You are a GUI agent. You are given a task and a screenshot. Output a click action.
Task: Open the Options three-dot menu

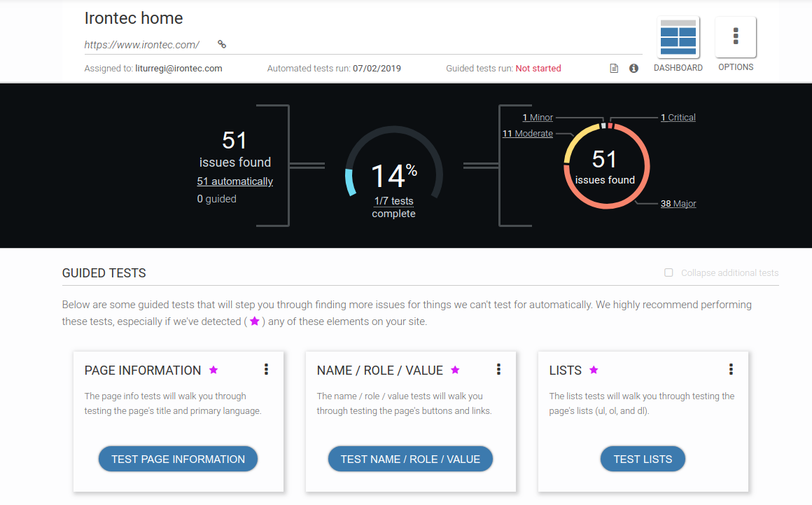click(736, 37)
